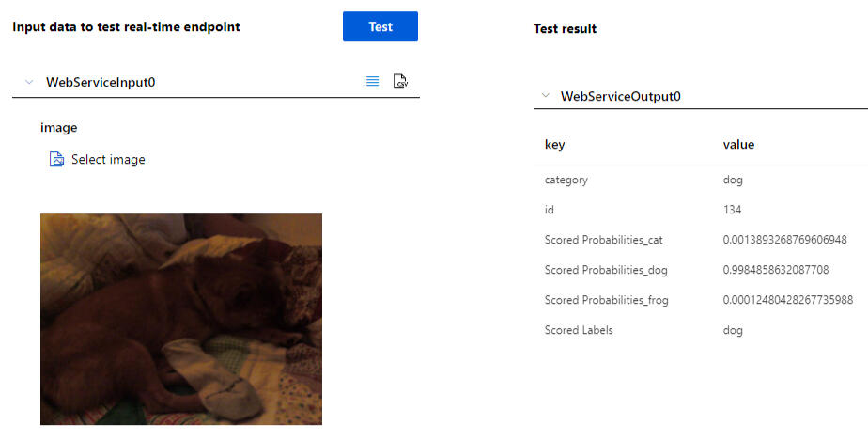Select the id value 134
868x441 pixels.
[x=733, y=210]
